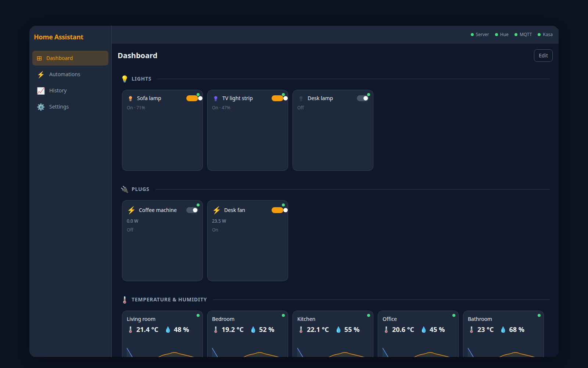Click the Coffee machine lightning bolt icon
The image size is (588, 368).
(x=131, y=210)
